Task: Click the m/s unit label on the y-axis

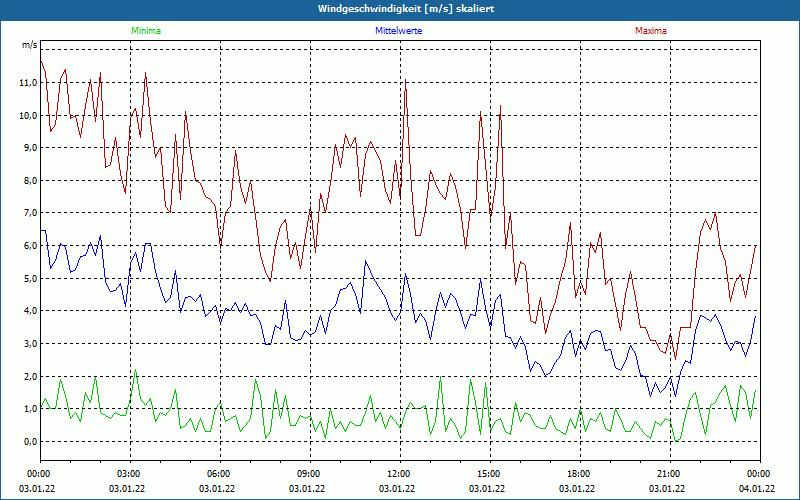Action: [x=29, y=45]
